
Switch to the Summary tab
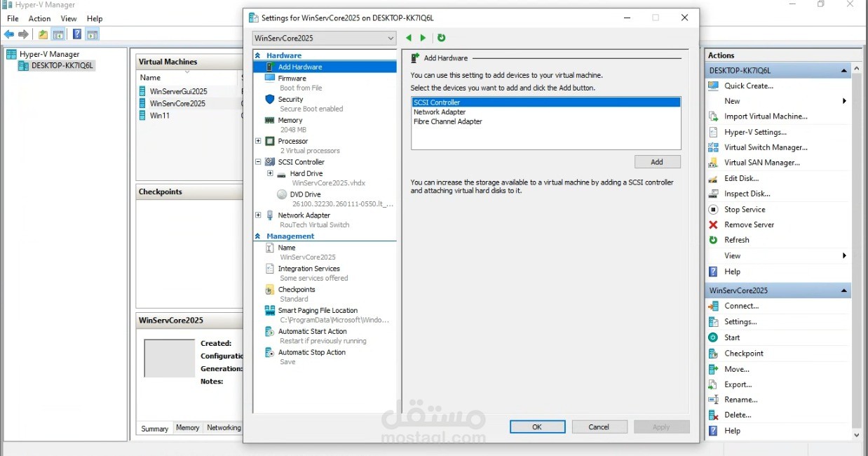[x=155, y=429]
